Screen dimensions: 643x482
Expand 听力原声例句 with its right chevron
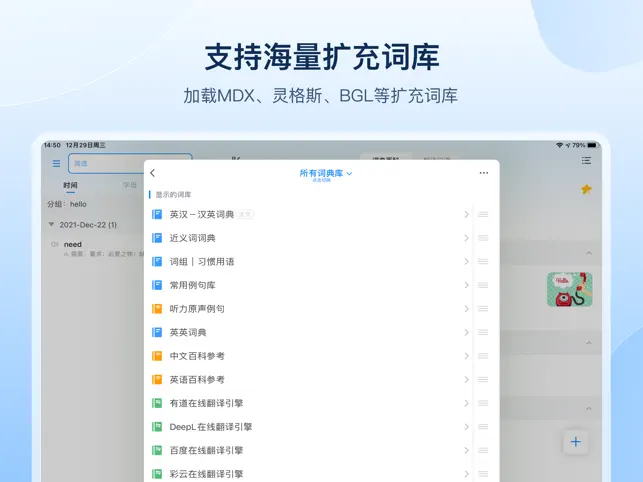466,309
